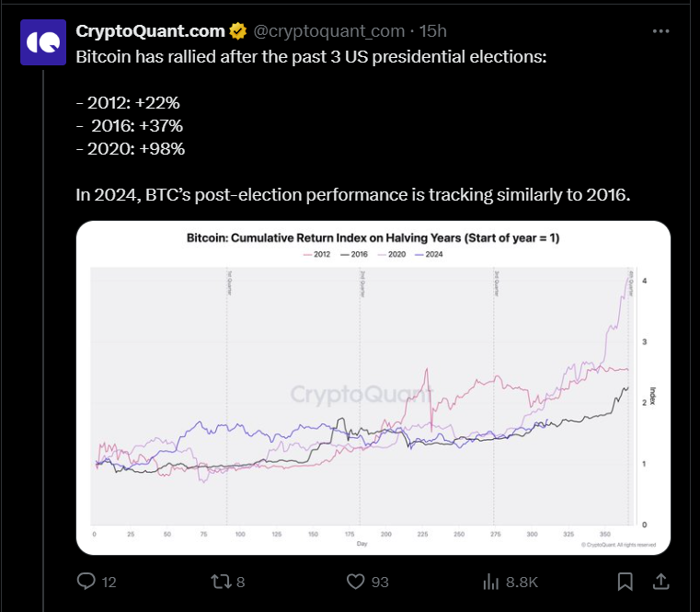Open the CryptoQuant profile avatar
The image size is (700, 612).
42,42
